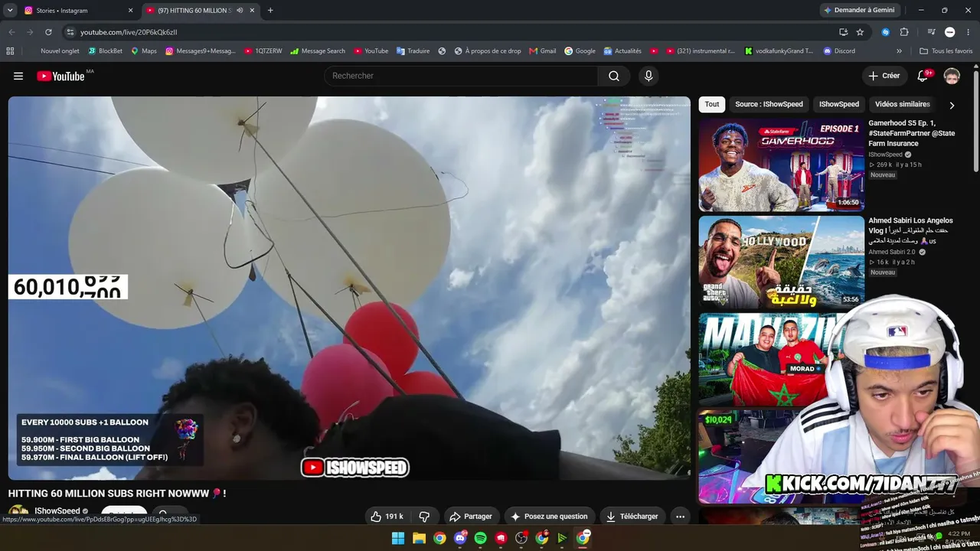Screen dimensions: 980x551
Task: Click Posez une question button
Action: 549,517
